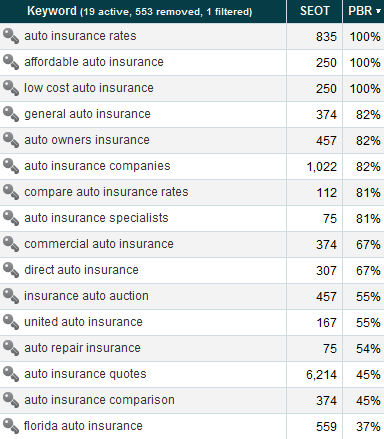
Task: Select compare auto insurance rates keyword
Action: (x=106, y=192)
